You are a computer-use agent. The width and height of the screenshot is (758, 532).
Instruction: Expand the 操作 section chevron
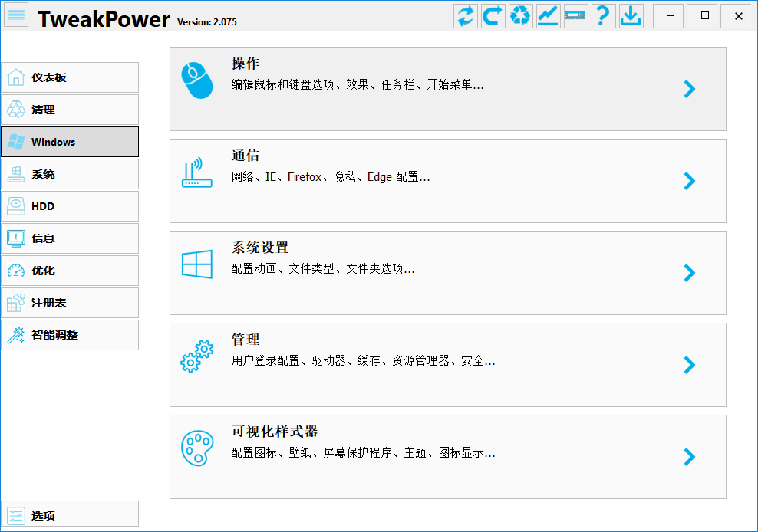[690, 89]
